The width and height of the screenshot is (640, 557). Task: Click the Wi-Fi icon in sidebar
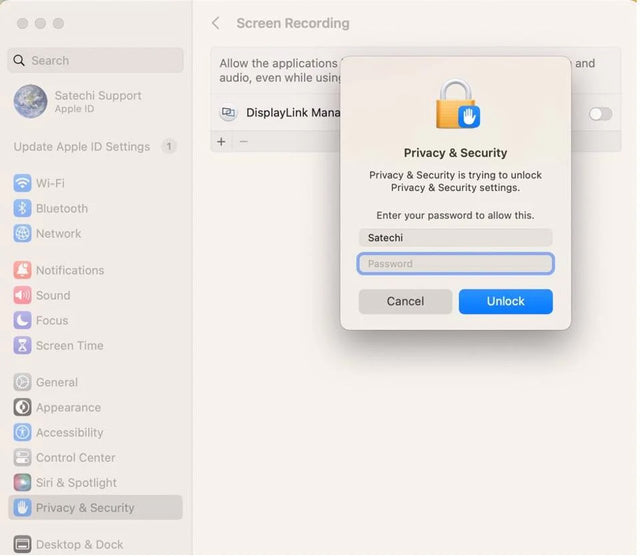22,184
